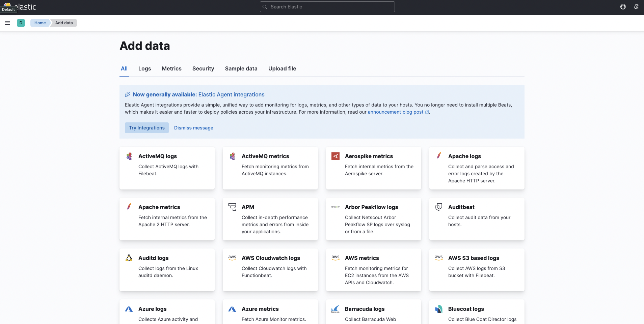Open the Aerospike metrics card
This screenshot has height=324, width=644.
coord(374,168)
